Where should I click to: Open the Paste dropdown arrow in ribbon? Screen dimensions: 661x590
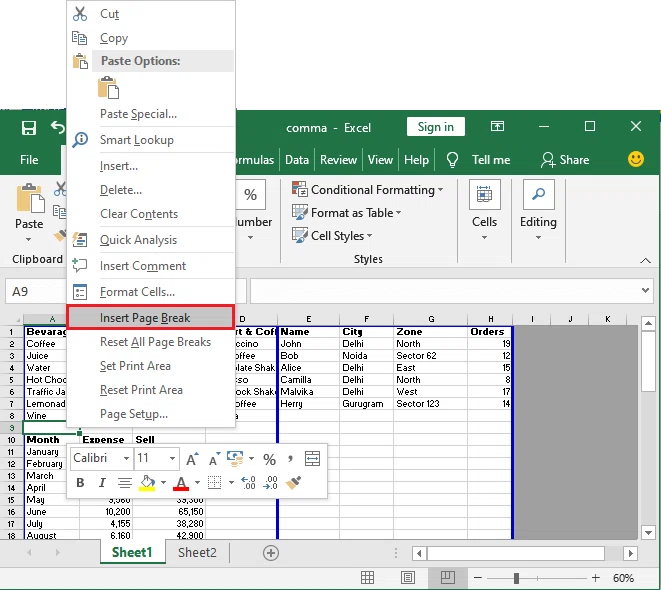[x=29, y=239]
